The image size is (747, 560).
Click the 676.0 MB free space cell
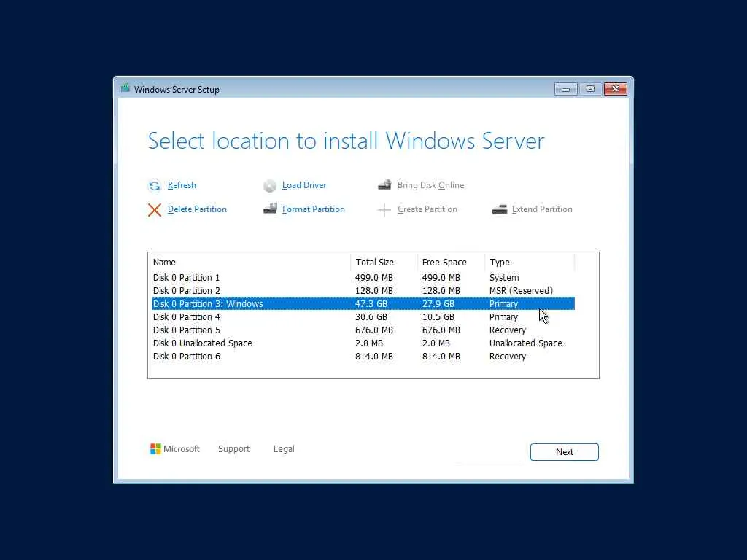click(x=441, y=330)
